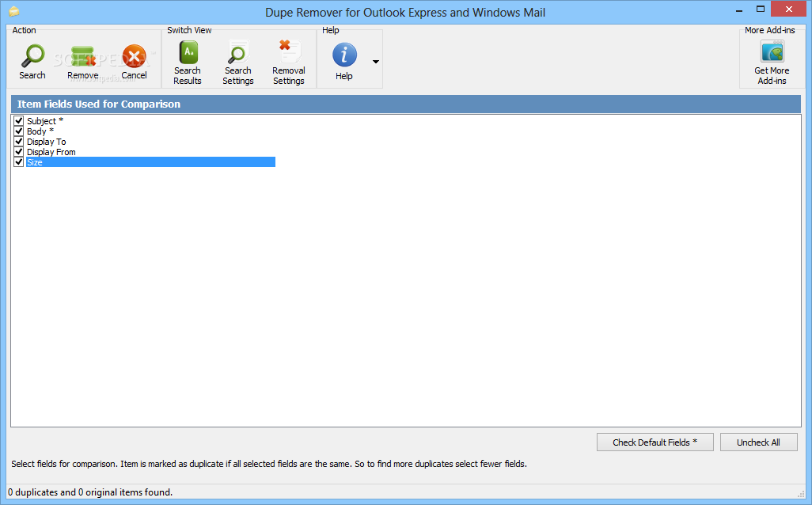
Task: Open the Removal Settings view
Action: (288, 63)
